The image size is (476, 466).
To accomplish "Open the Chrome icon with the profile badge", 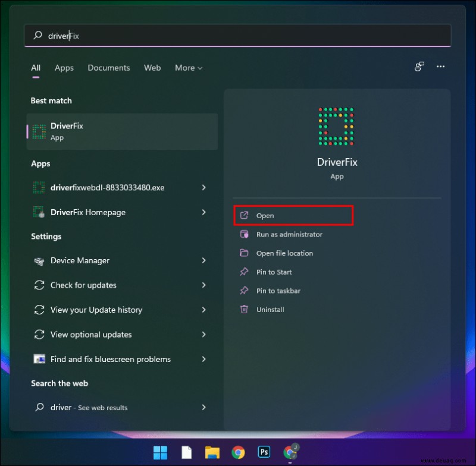I will point(291,452).
